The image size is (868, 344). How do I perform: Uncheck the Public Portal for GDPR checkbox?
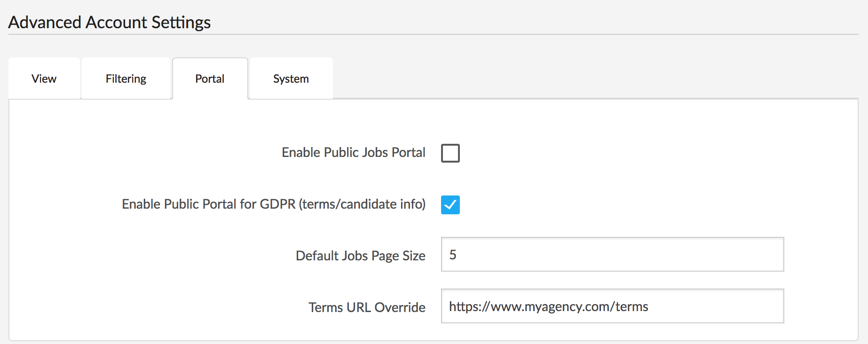(x=450, y=205)
